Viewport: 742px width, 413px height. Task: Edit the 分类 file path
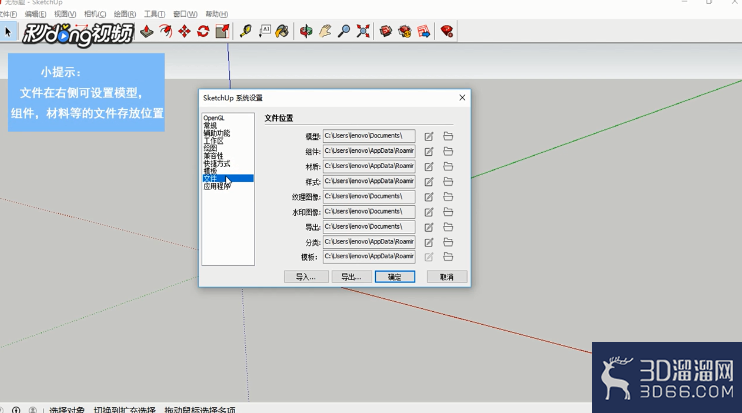[429, 242]
